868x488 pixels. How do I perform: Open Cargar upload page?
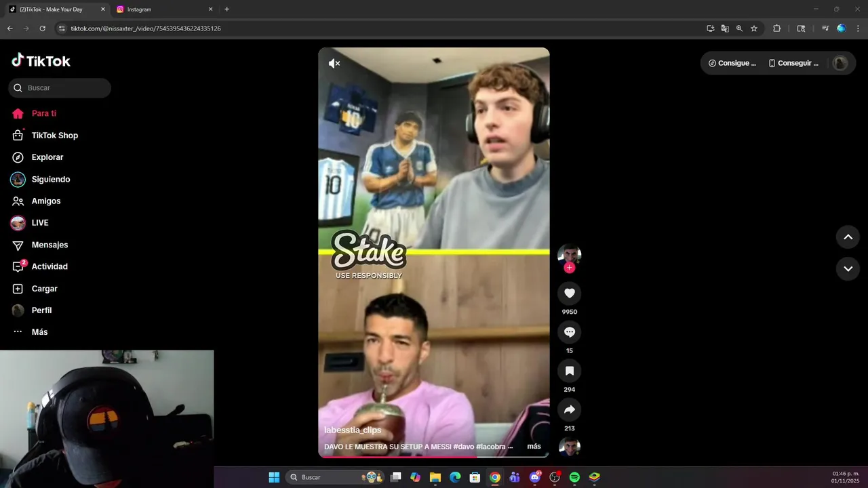click(x=34, y=289)
